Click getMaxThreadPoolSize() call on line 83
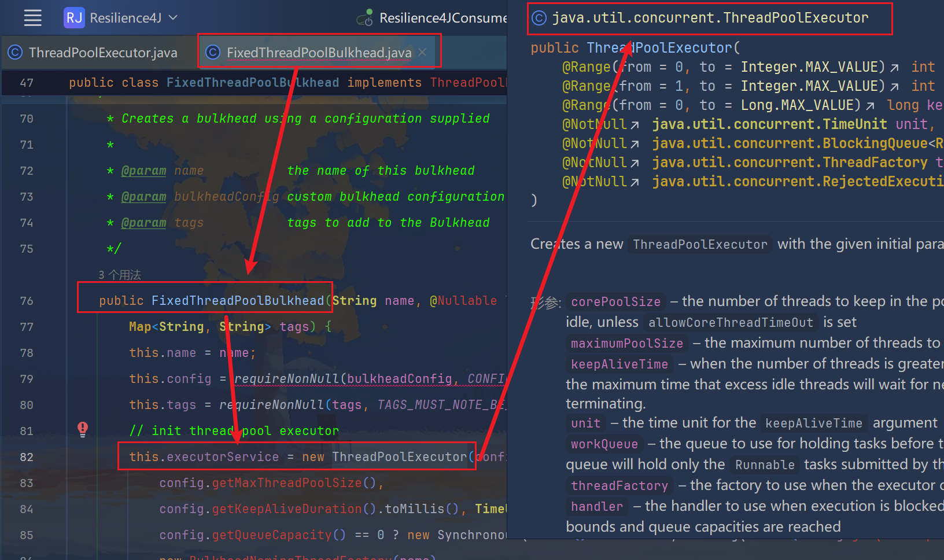This screenshot has height=560, width=944. tap(294, 483)
